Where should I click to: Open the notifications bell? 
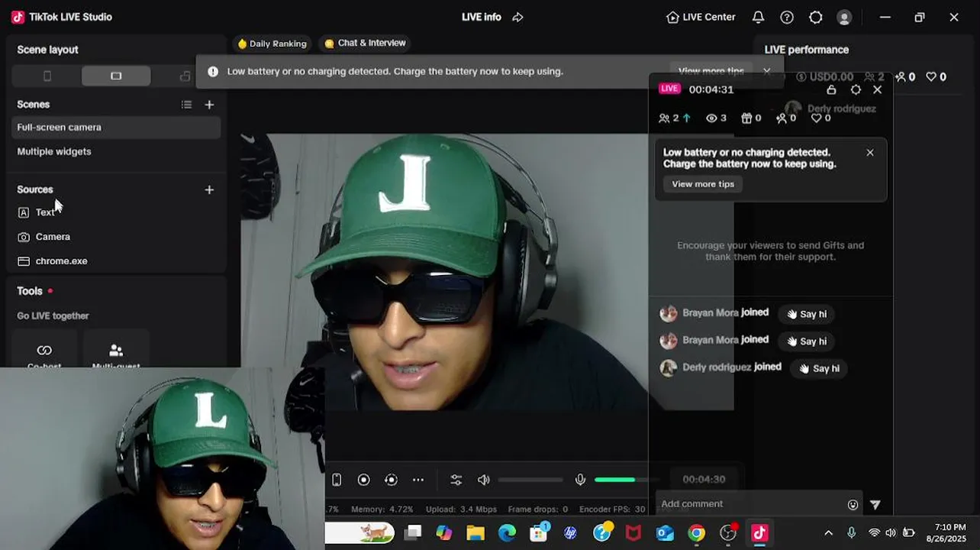tap(758, 17)
